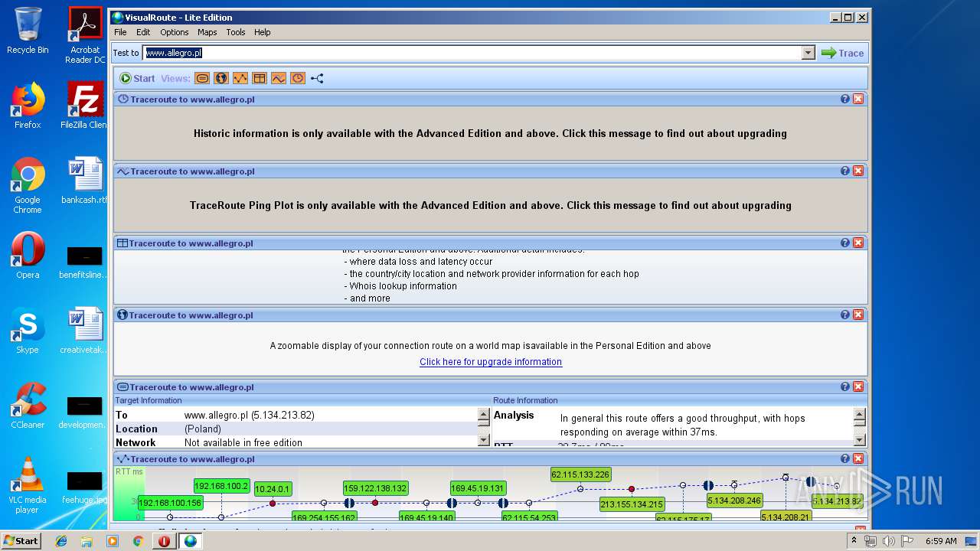Click the green Trace arrow button
Viewport: 980px width, 551px height.
tap(842, 53)
